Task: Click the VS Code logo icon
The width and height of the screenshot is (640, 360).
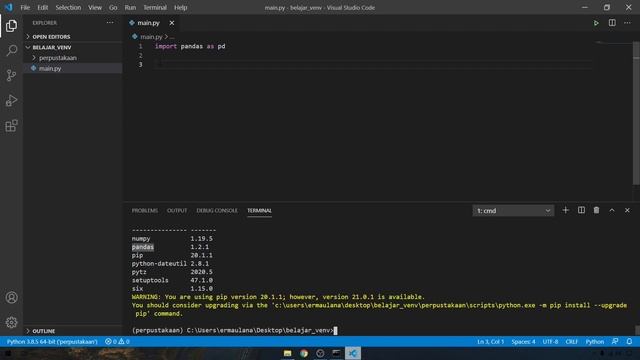Action: (9, 7)
